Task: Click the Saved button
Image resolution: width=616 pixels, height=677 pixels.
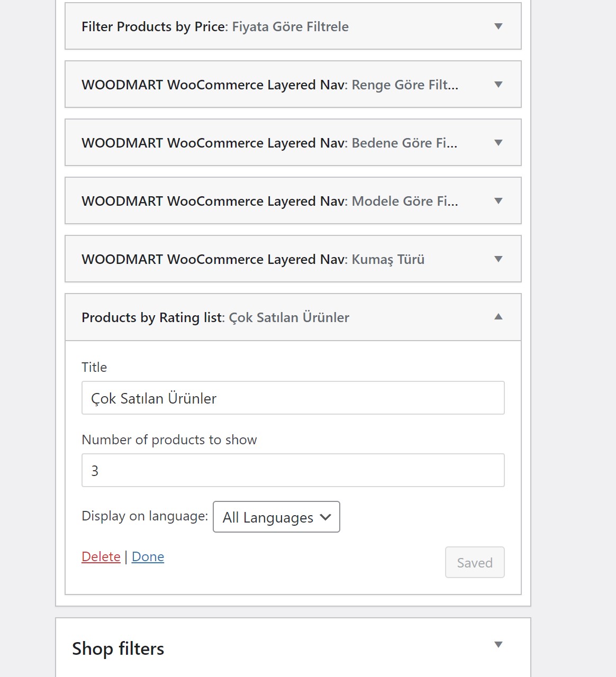Action: click(475, 562)
